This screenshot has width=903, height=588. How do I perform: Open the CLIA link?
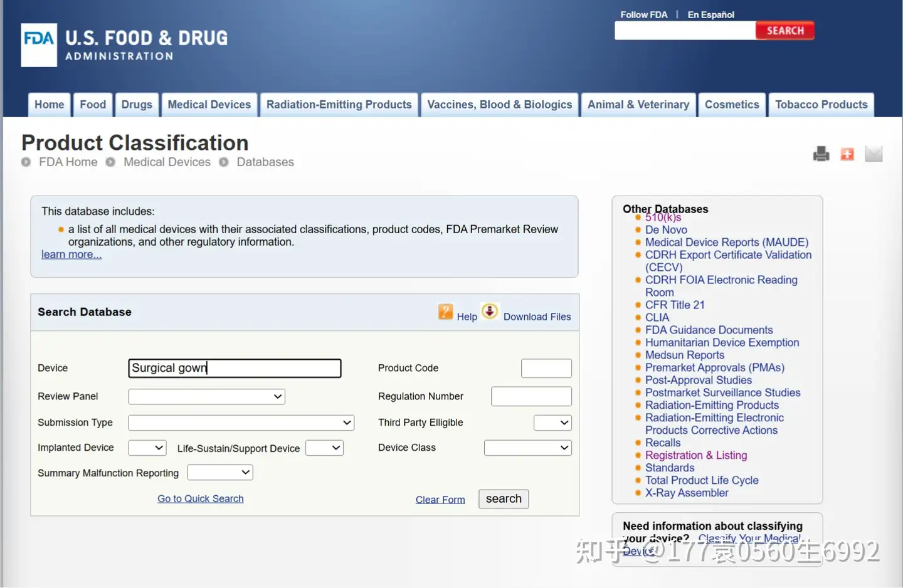[x=657, y=318]
